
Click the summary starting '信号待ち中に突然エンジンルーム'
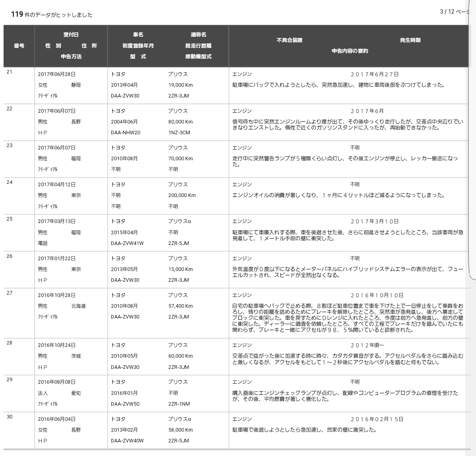347,125
